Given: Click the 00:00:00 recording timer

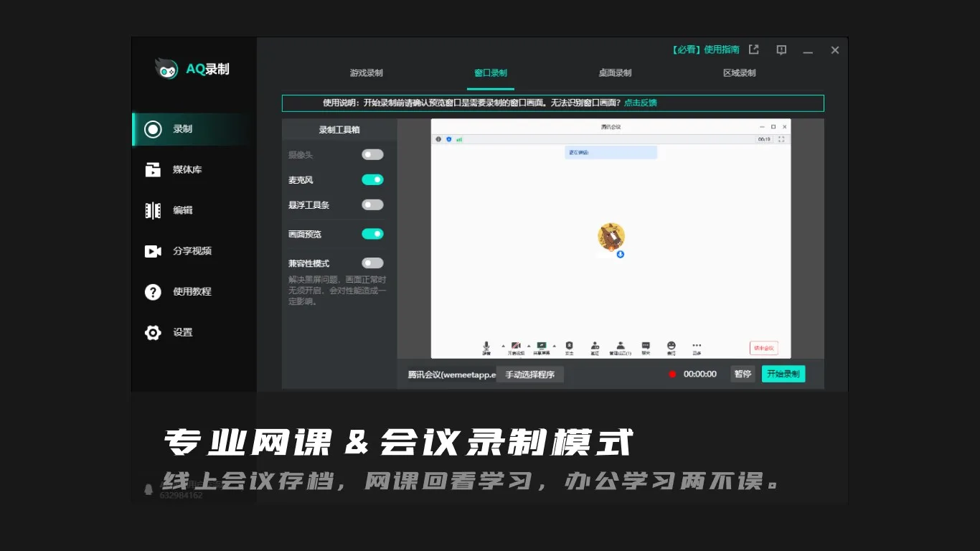Looking at the screenshot, I should (x=700, y=374).
